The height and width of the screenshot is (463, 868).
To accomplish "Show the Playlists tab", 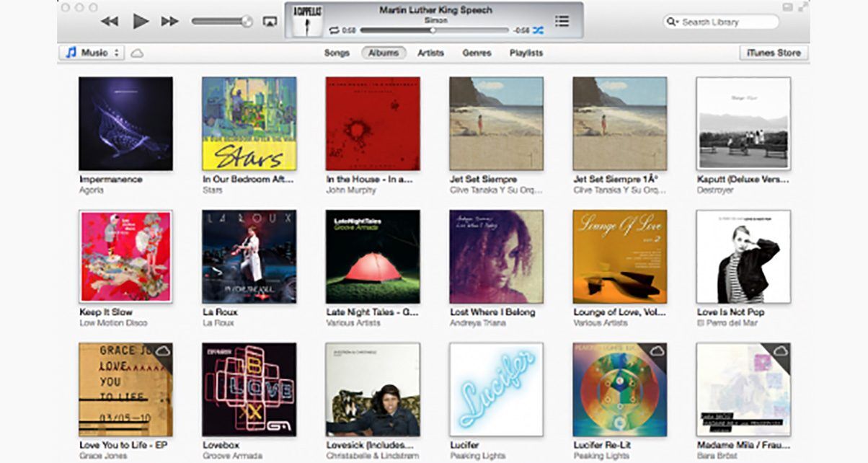I will coord(526,53).
